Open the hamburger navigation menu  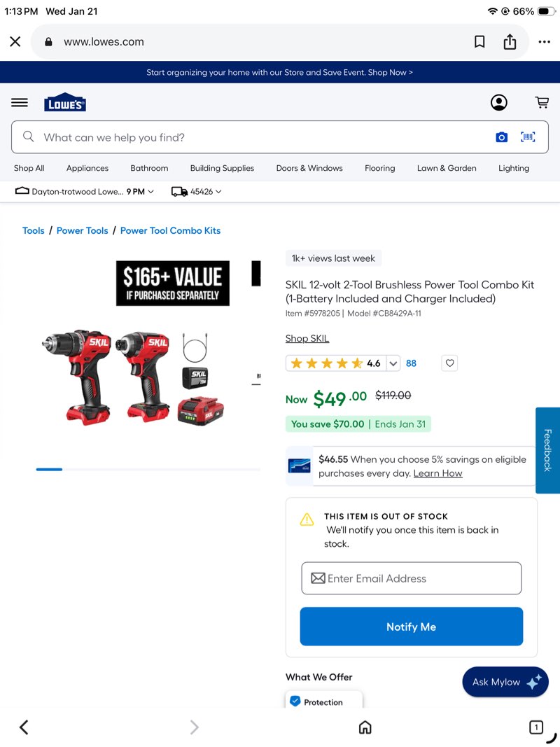tap(20, 102)
